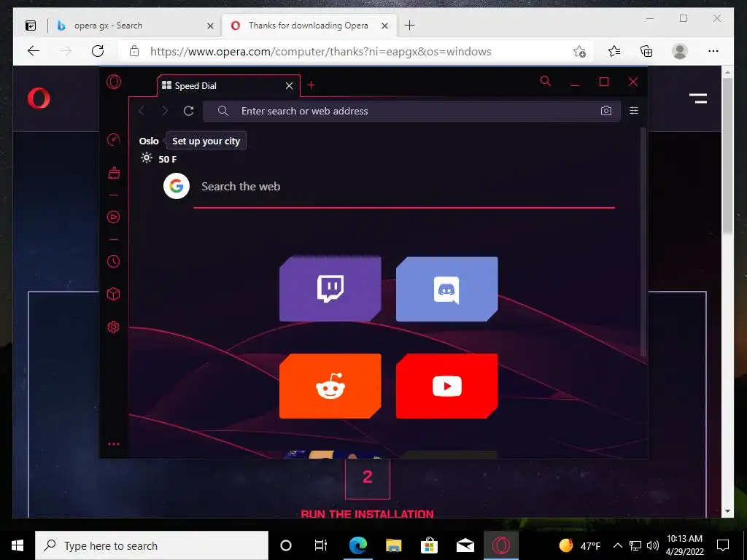
Task: Open a new tab in Edge
Action: tap(409, 26)
